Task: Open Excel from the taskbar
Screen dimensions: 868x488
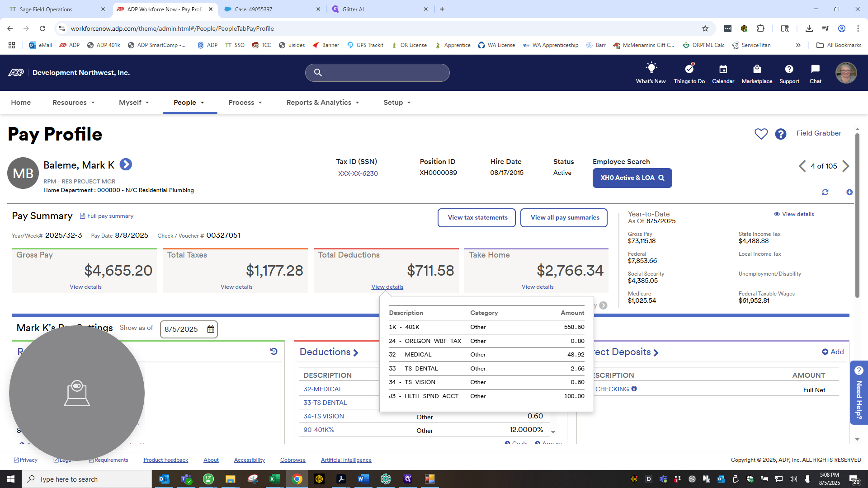Action: 274,479
